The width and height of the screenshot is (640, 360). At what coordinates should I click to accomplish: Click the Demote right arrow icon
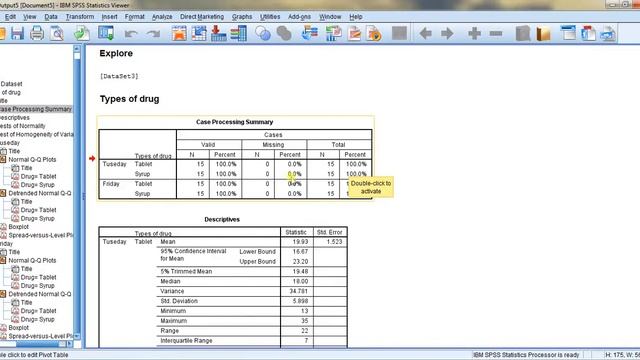pyautogui.click(x=447, y=33)
